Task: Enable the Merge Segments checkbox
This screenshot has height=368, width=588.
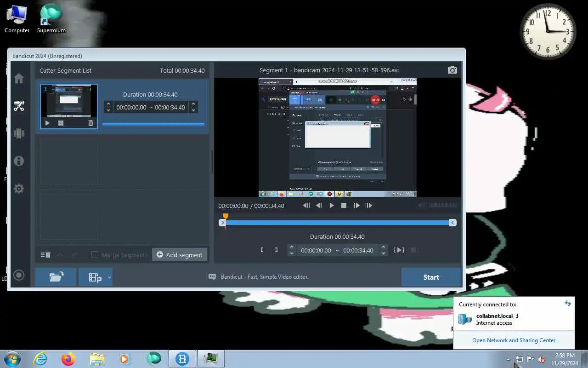Action: pos(95,255)
